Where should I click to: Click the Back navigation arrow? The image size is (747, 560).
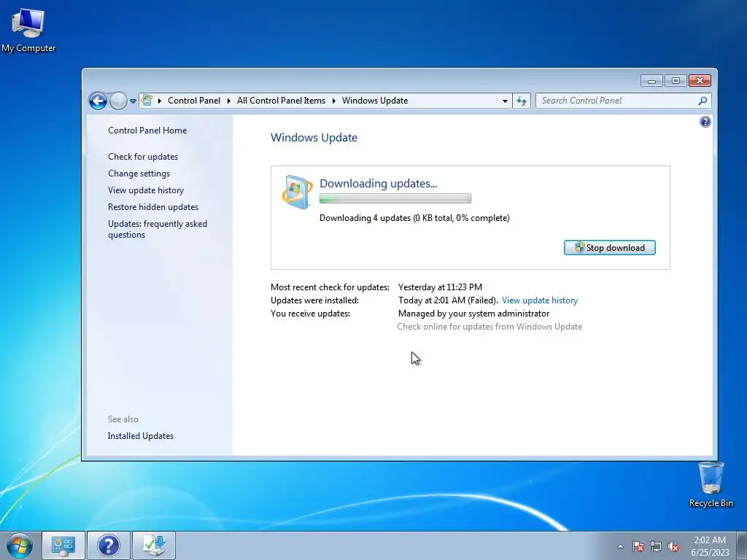(x=98, y=101)
